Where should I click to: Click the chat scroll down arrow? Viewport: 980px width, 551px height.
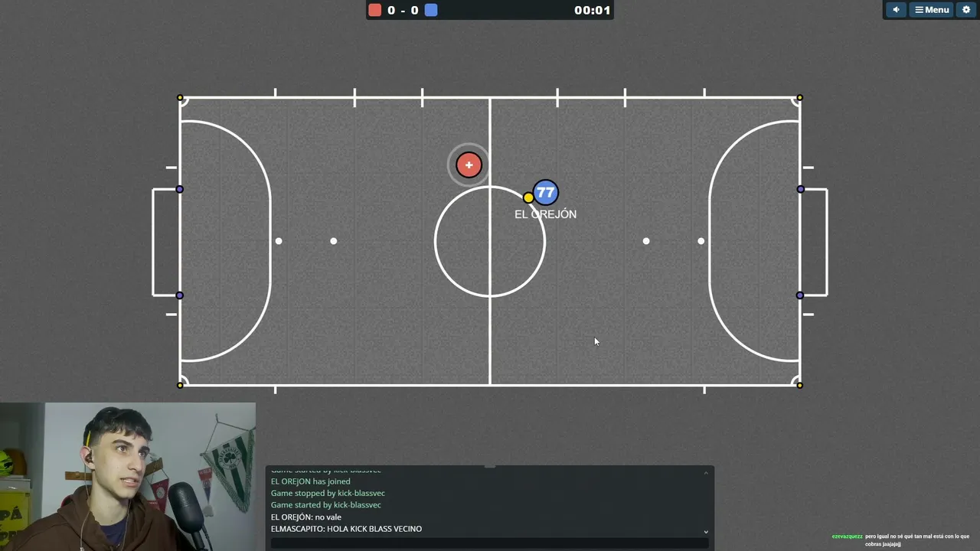[706, 532]
